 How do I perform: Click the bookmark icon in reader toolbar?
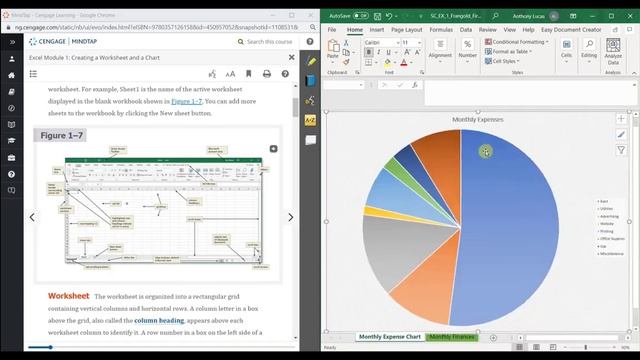click(249, 74)
